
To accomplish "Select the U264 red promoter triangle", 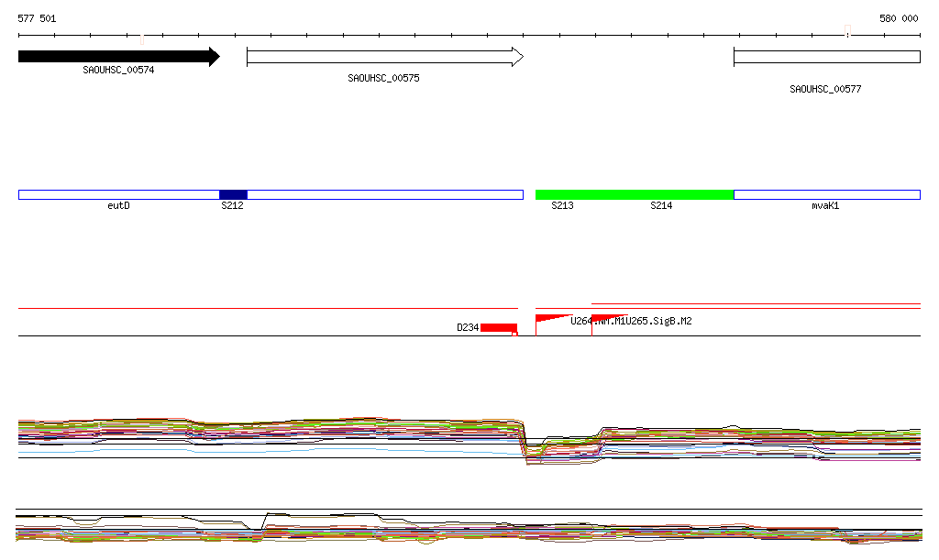I will pos(548,319).
